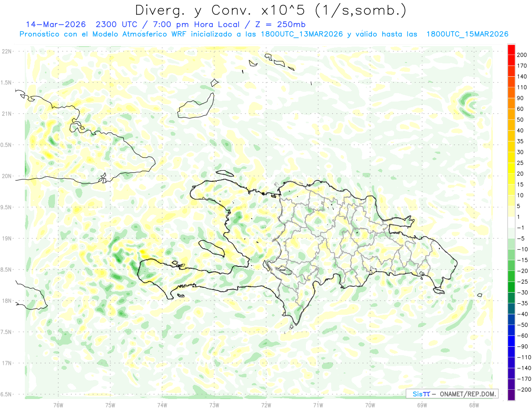
Task: Click the '73W' longitude label
Action: tap(214, 404)
